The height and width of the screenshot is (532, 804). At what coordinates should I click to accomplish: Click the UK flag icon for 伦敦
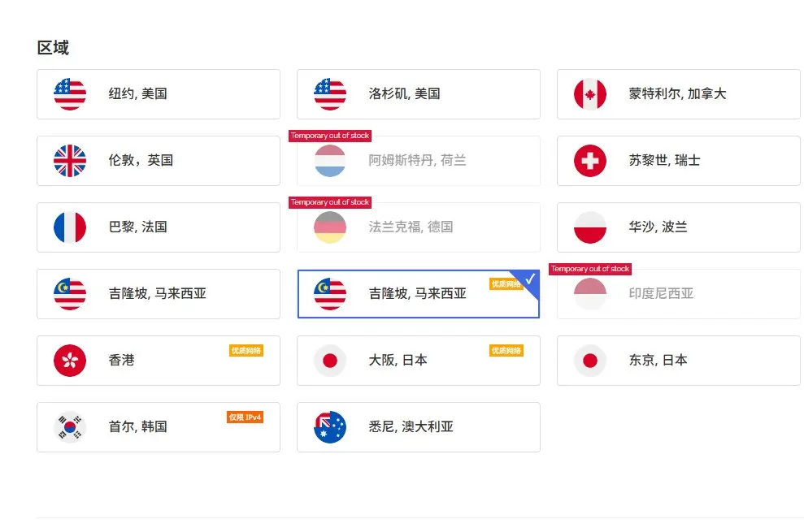point(70,161)
